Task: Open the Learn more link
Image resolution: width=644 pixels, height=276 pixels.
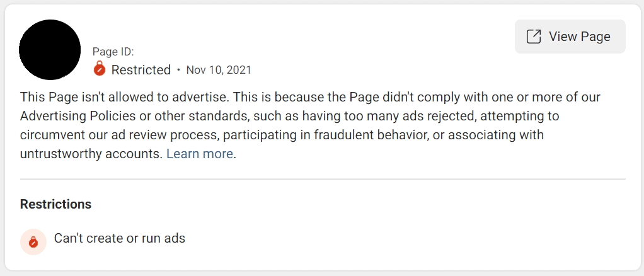Action: coord(200,154)
